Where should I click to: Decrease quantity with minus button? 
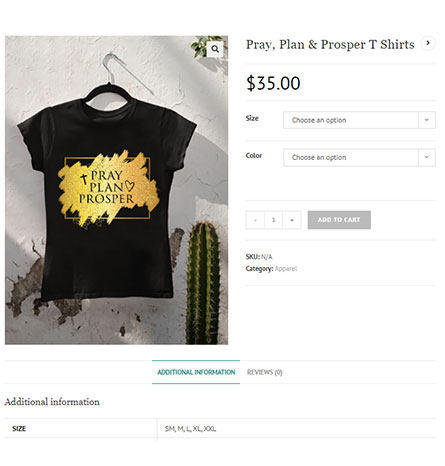click(x=255, y=220)
